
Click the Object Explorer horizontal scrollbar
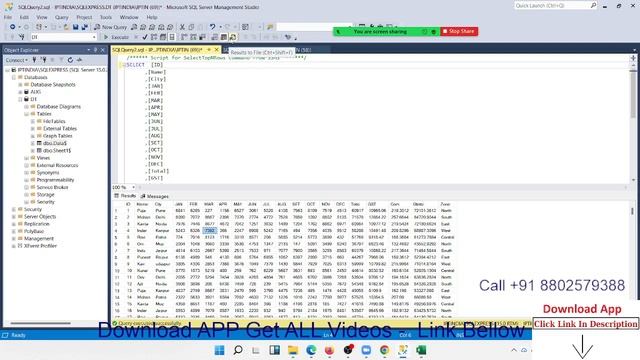point(40,323)
